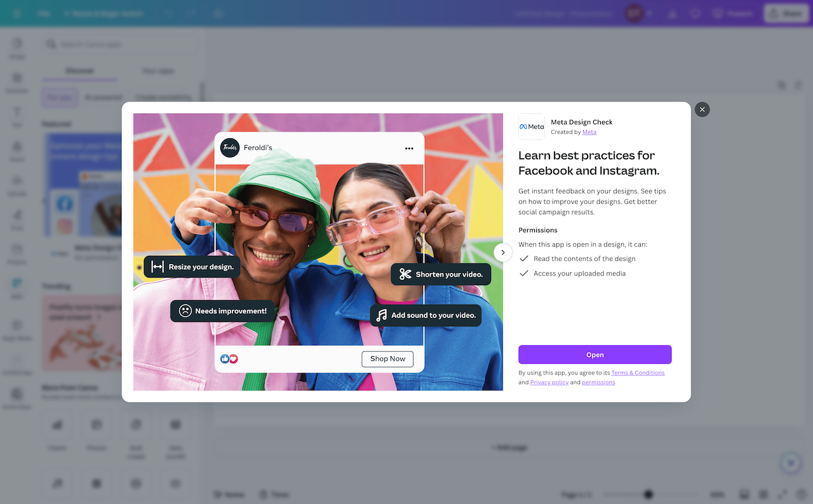This screenshot has width=813, height=504.
Task: Click 'Read the contents of the design'
Action: click(584, 259)
